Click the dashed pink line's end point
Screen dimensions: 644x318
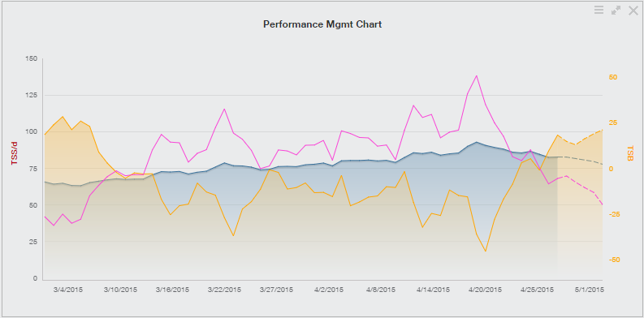(602, 204)
